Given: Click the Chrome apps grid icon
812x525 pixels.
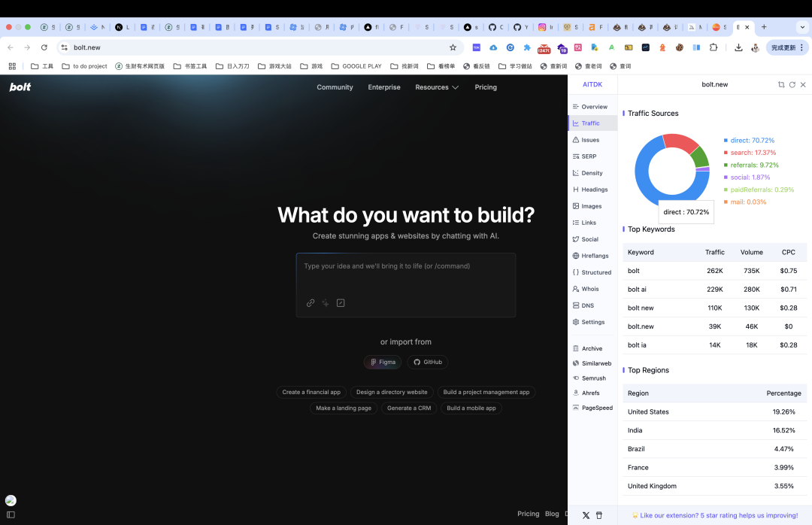Looking at the screenshot, I should 13,66.
